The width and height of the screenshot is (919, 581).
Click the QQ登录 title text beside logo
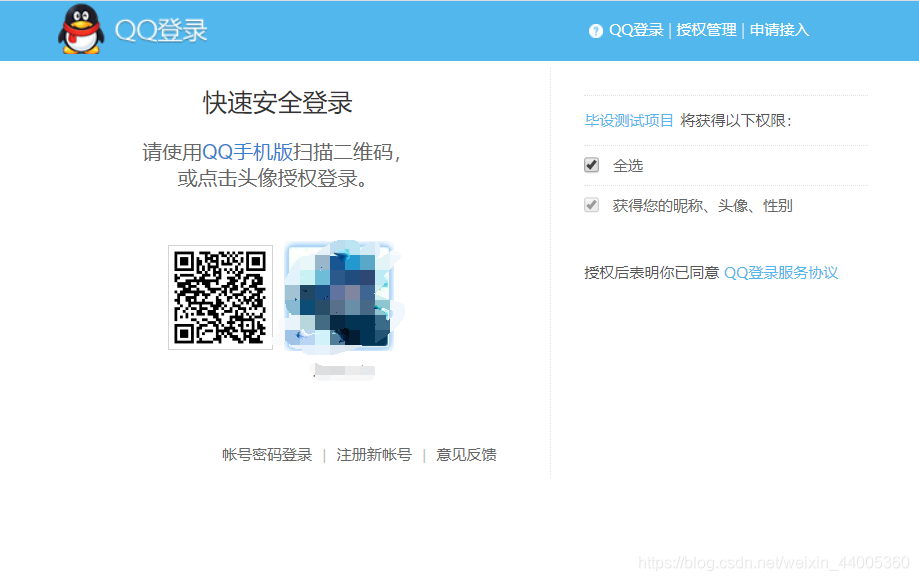[x=161, y=30]
